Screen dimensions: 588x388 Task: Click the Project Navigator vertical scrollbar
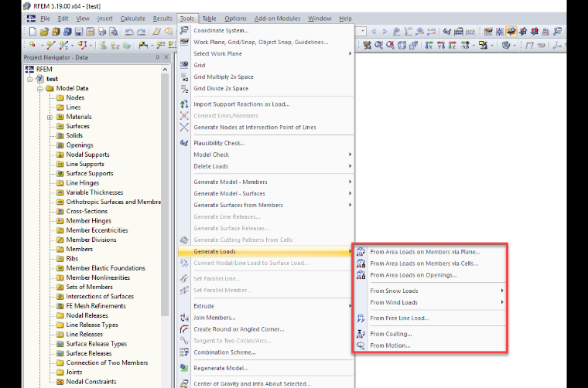point(165,195)
